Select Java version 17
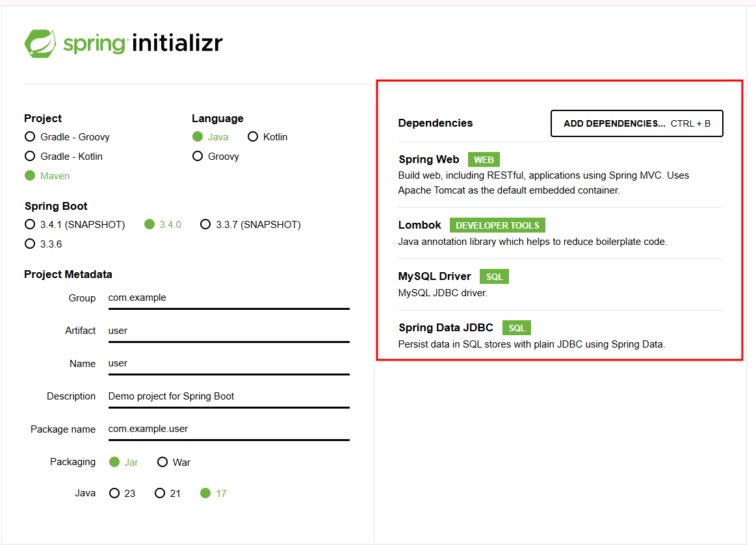 [214, 494]
